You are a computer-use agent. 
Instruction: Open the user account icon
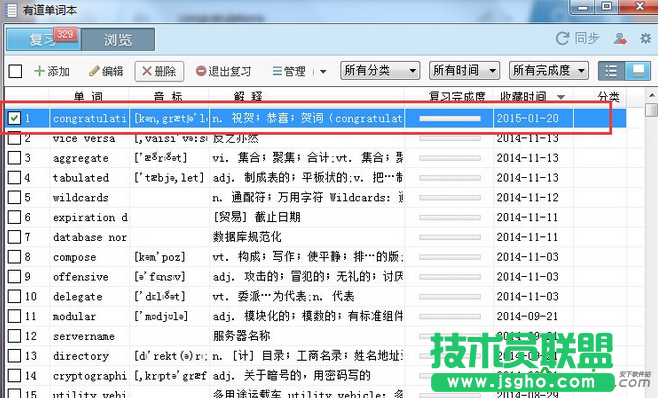620,39
